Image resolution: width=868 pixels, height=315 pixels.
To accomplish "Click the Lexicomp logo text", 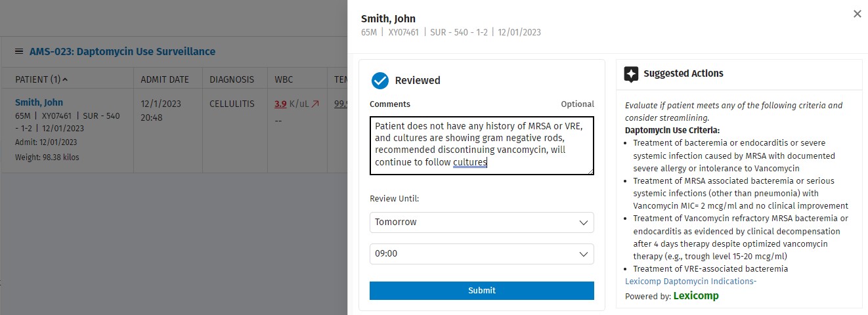I will pos(696,296).
